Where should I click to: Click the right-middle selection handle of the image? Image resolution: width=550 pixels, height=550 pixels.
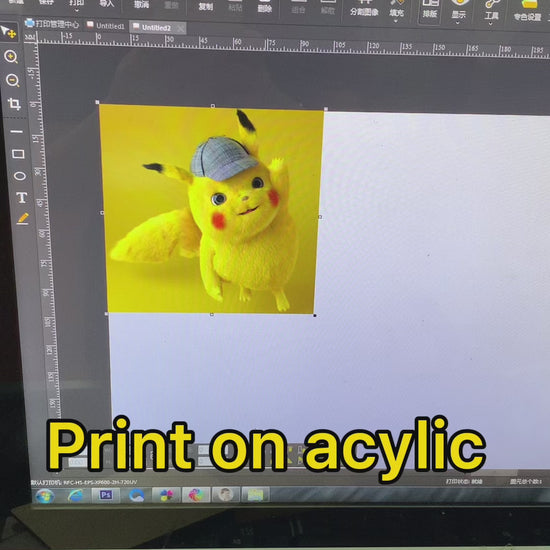click(320, 217)
